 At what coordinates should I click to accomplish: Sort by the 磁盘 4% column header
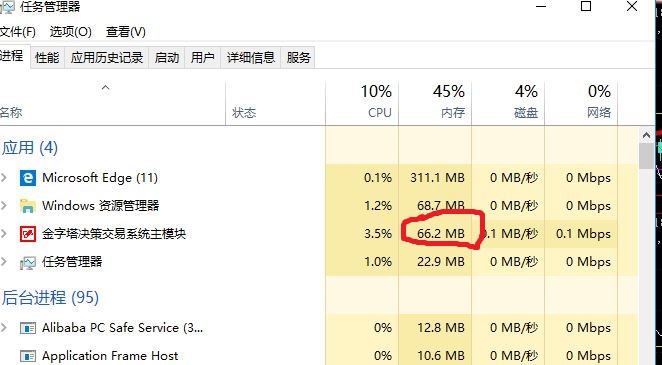tap(508, 103)
